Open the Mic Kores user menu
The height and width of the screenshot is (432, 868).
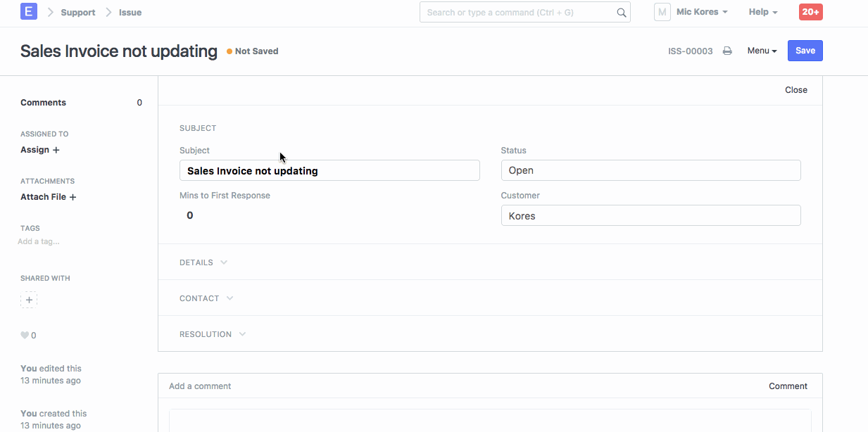(701, 12)
